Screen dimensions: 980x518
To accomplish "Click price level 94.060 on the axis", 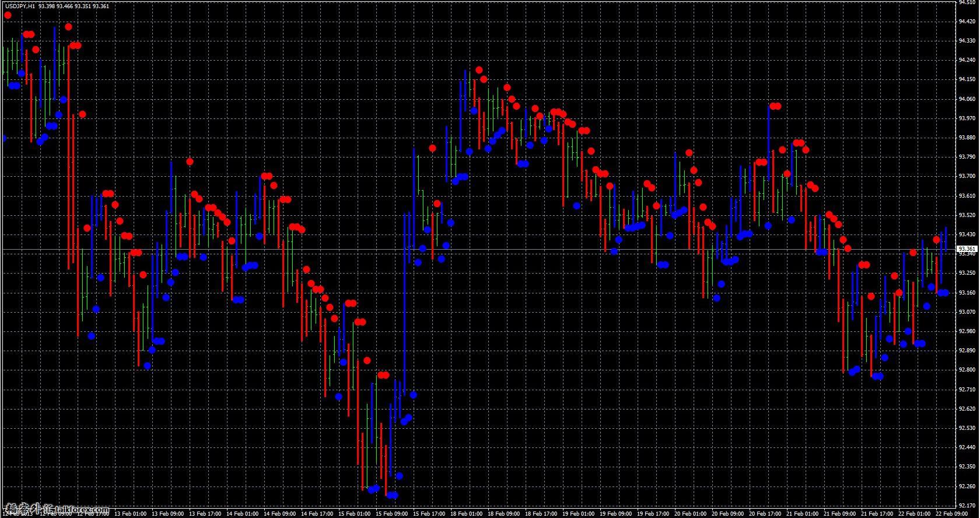I will click(967, 99).
